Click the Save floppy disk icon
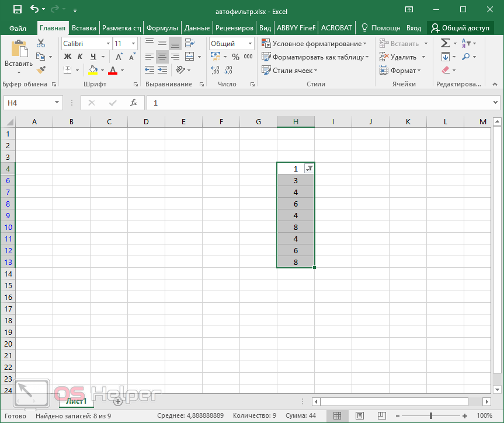 tap(17, 9)
